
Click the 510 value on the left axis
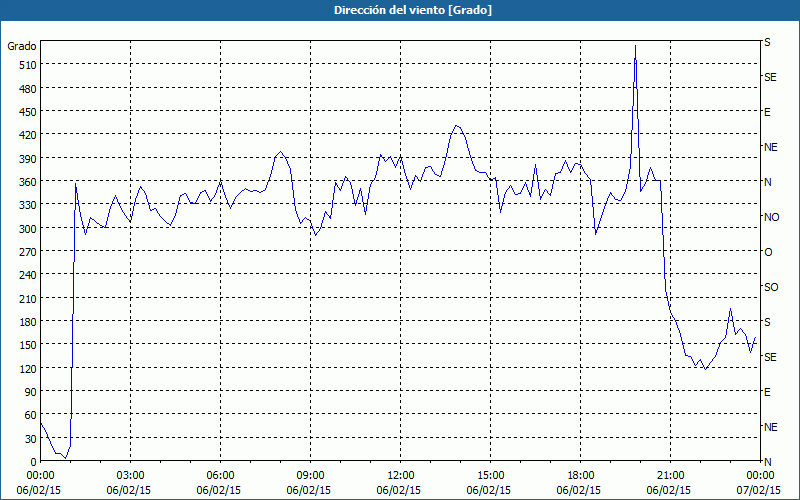(27, 65)
